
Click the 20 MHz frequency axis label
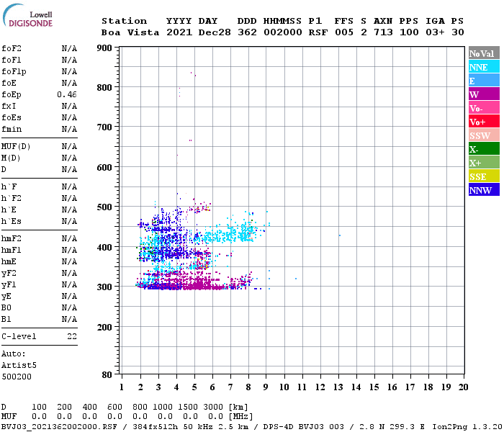point(463,387)
